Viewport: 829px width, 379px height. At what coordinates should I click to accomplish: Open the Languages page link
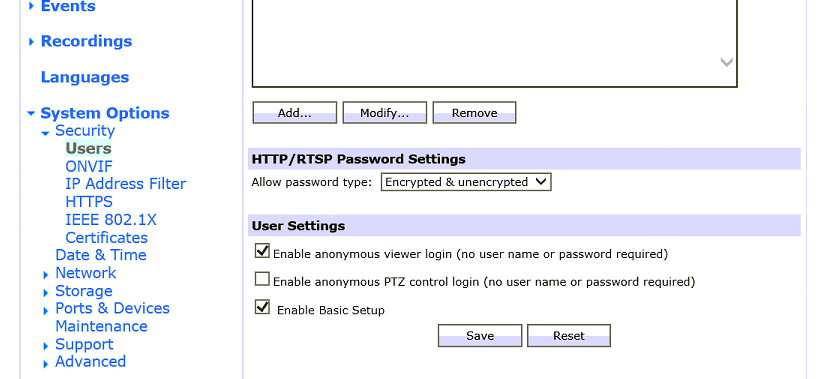(x=85, y=77)
